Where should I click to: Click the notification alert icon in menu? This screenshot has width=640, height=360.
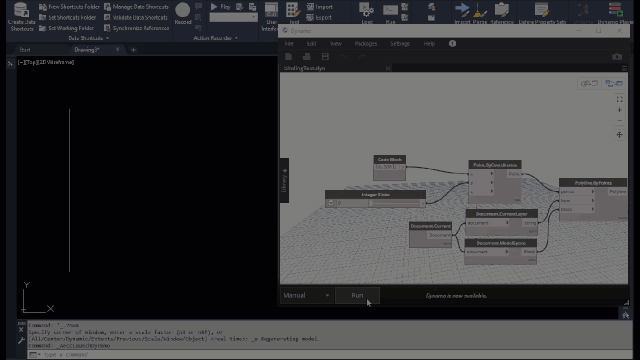(x=452, y=44)
